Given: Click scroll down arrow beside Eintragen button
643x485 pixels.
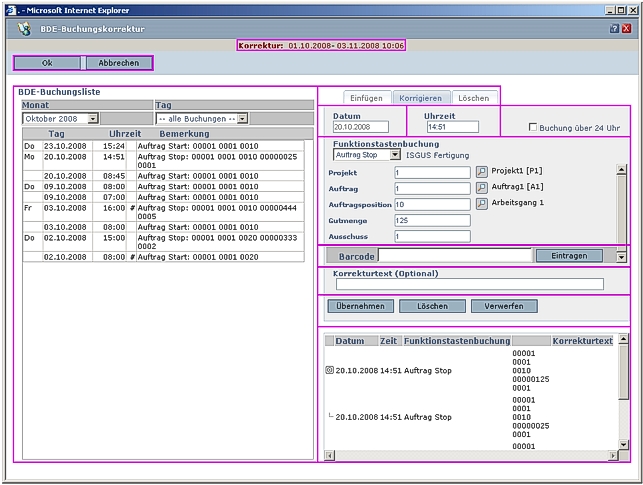Looking at the screenshot, I should pos(621,257).
